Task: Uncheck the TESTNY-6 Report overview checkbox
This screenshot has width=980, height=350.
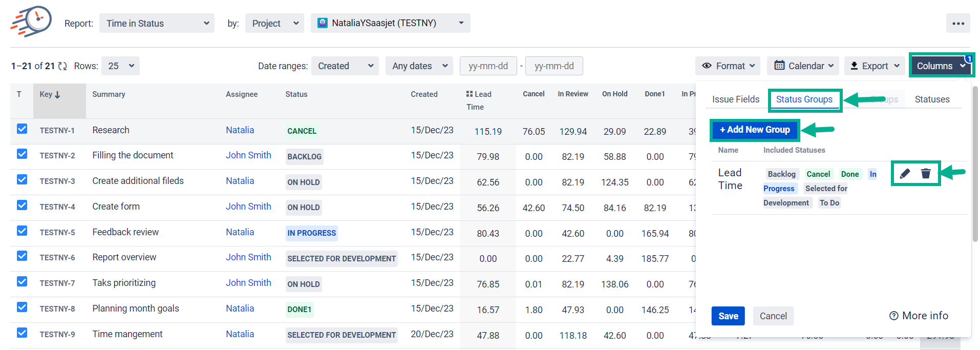Action: [22, 256]
